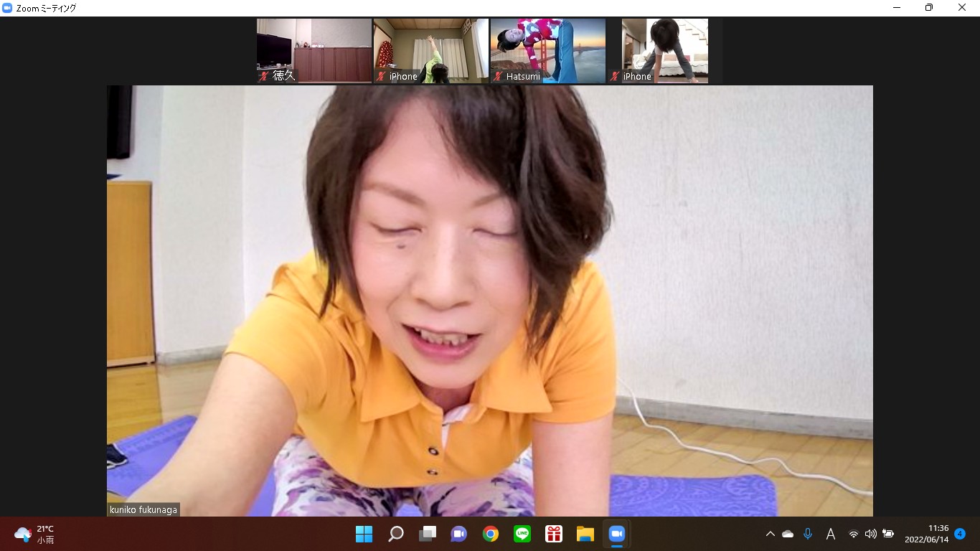
Task: Open the Windows Start menu
Action: [364, 534]
